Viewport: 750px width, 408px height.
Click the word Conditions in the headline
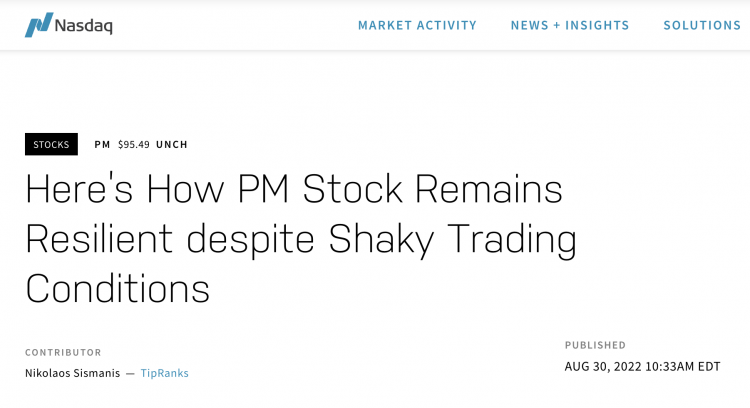point(118,288)
